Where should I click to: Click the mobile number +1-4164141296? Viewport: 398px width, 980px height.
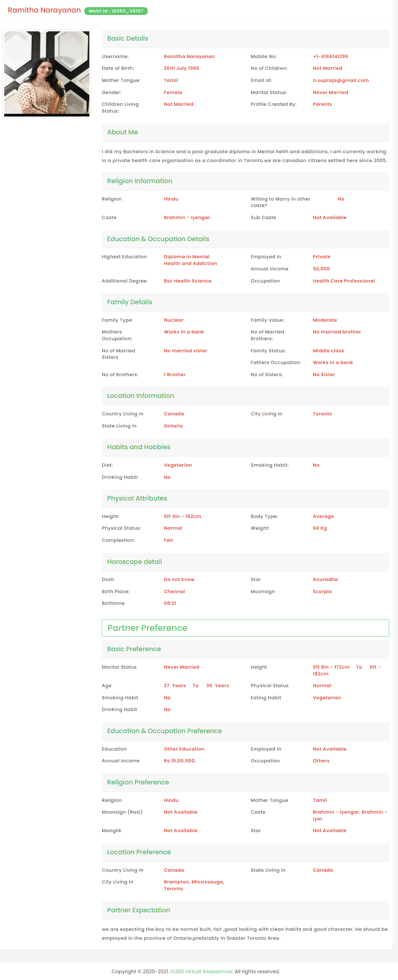tap(330, 56)
